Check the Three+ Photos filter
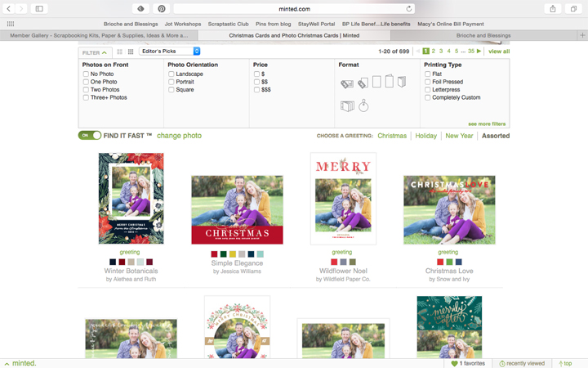Screen dimensions: 588x368 (86, 97)
